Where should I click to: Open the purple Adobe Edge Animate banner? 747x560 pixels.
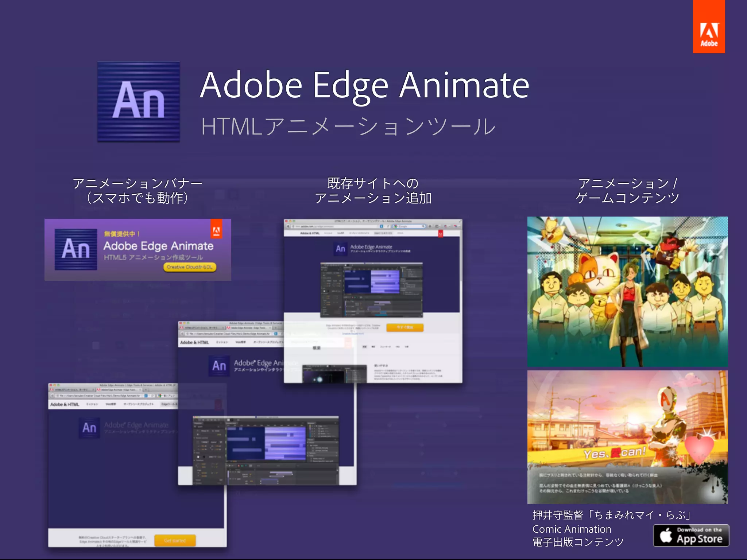[x=138, y=250]
